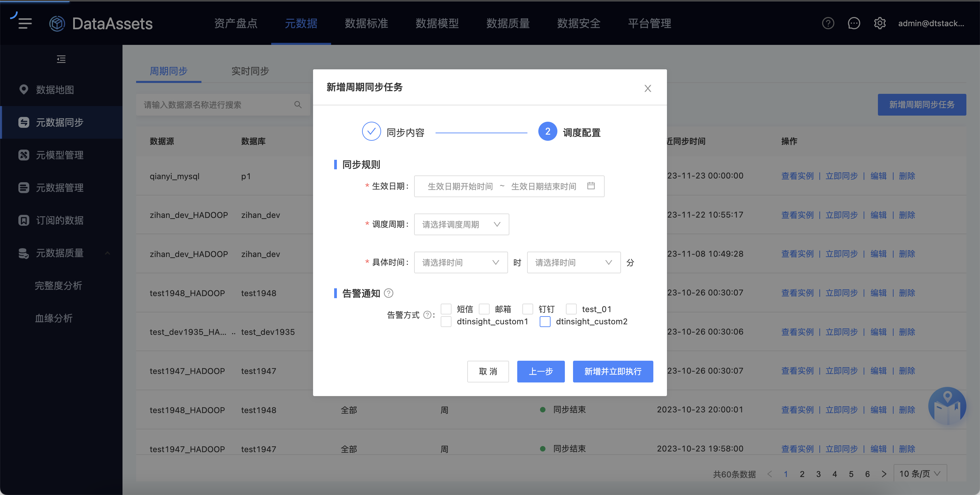Open the 完整度分析 sidebar item
This screenshot has height=495, width=980.
pyautogui.click(x=58, y=286)
